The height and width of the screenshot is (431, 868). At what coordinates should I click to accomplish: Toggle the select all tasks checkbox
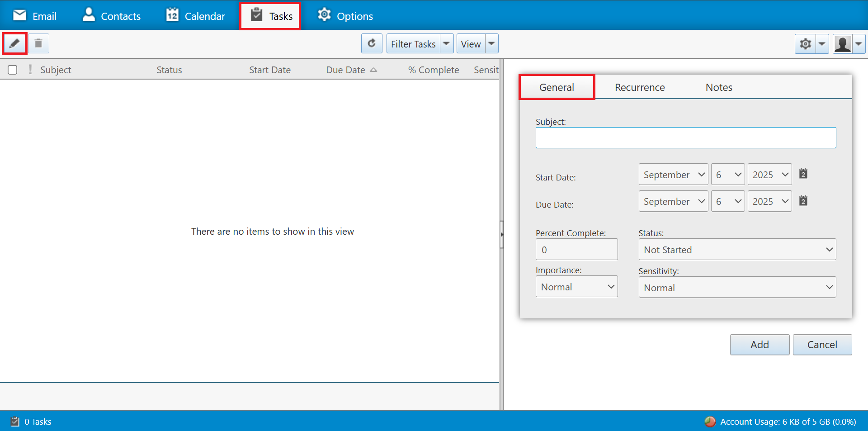click(x=13, y=70)
